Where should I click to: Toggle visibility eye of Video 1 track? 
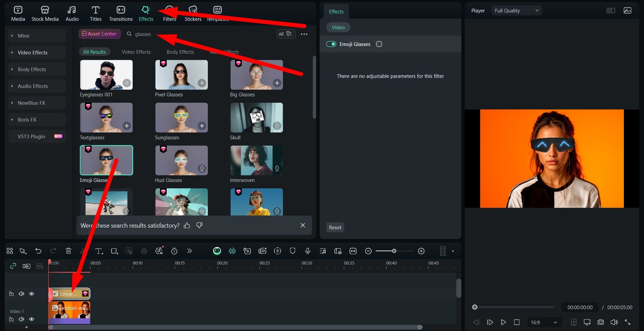32,319
